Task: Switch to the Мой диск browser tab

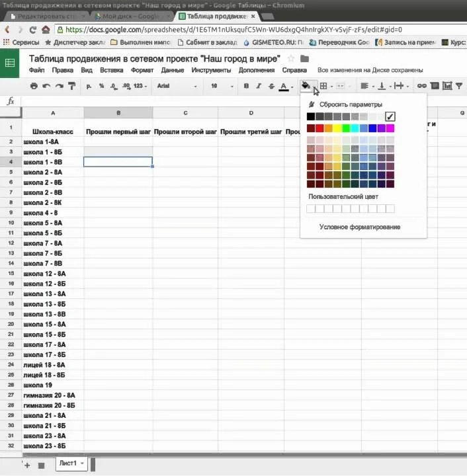Action: (x=131, y=16)
